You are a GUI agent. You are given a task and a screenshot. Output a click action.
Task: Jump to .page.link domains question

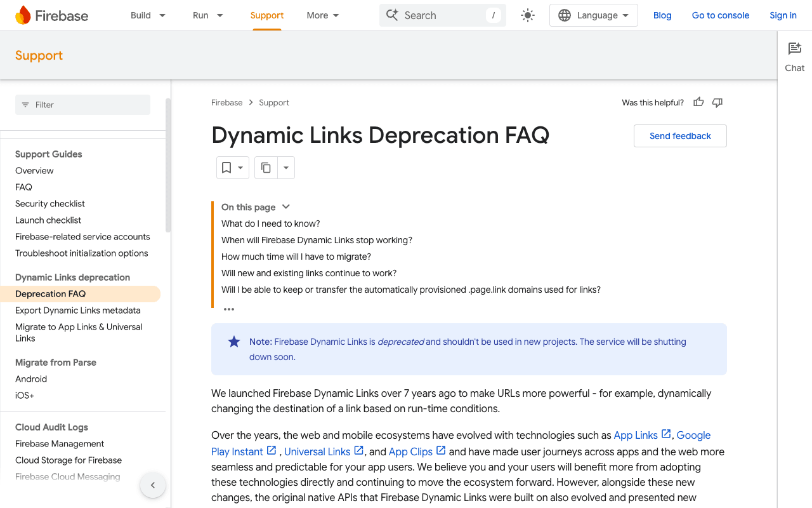coord(411,290)
